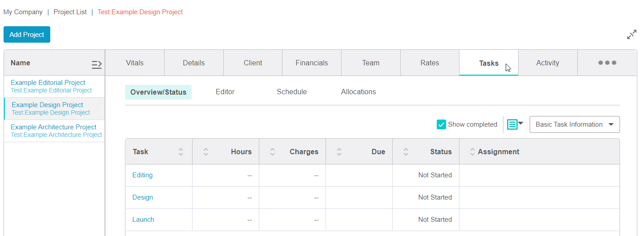The height and width of the screenshot is (236, 644).
Task: Sort by Charges column arrows
Action: point(272,152)
